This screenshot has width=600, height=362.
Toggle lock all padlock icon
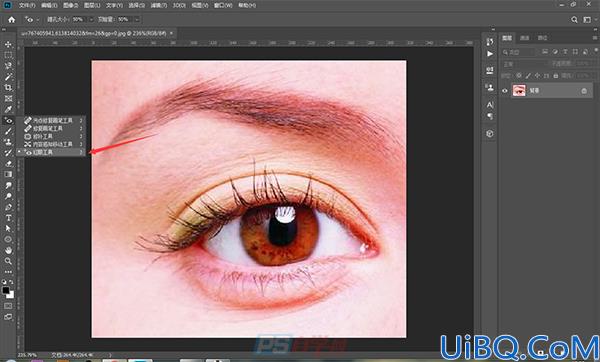coord(556,76)
